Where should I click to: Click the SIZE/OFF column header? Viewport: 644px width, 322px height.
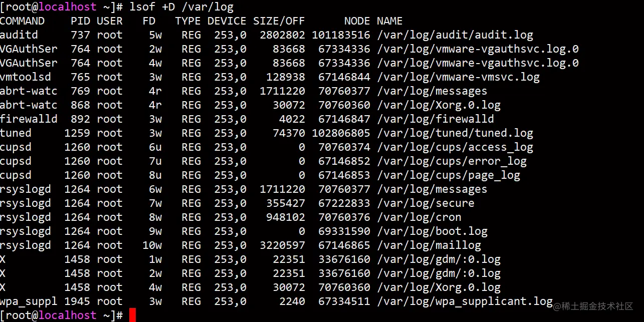279,21
